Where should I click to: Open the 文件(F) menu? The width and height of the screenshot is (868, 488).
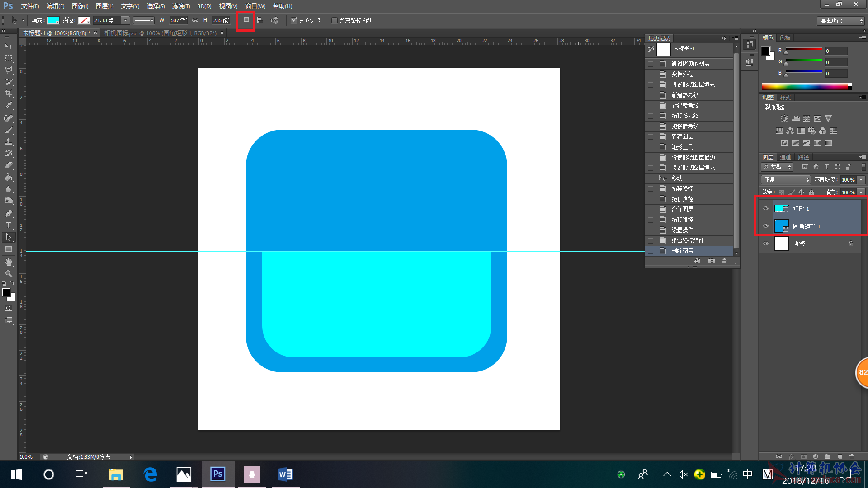click(30, 6)
